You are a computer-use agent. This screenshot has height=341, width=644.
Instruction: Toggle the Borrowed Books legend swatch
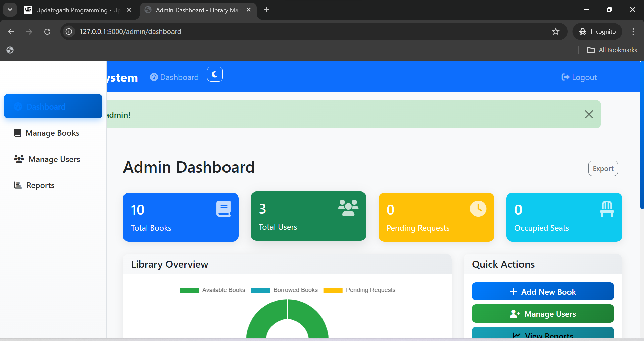(x=260, y=290)
